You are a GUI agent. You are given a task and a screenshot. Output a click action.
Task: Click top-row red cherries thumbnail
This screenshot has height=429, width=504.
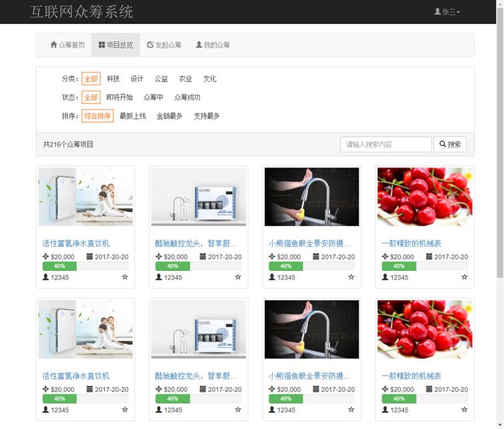coord(425,197)
